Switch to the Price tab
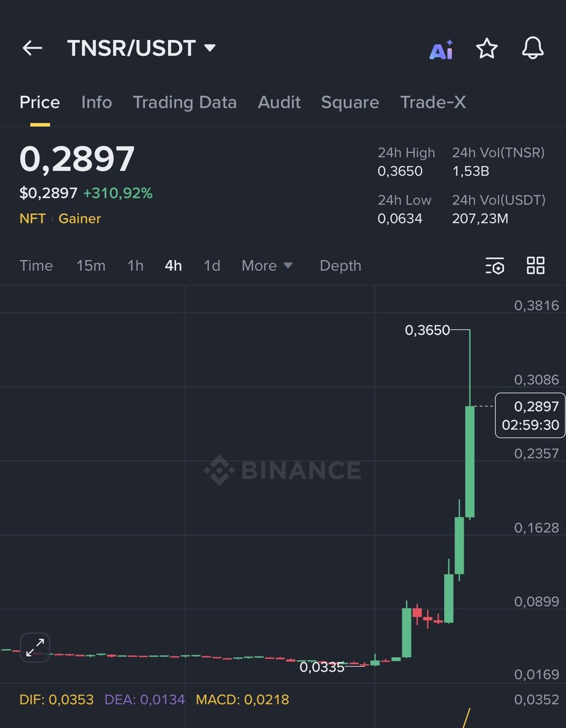This screenshot has width=566, height=728. click(39, 102)
